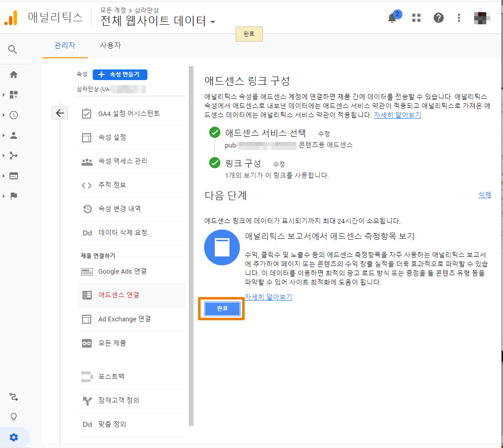This screenshot has width=503, height=448.
Task: Switch to the 관리자 tab
Action: point(65,46)
